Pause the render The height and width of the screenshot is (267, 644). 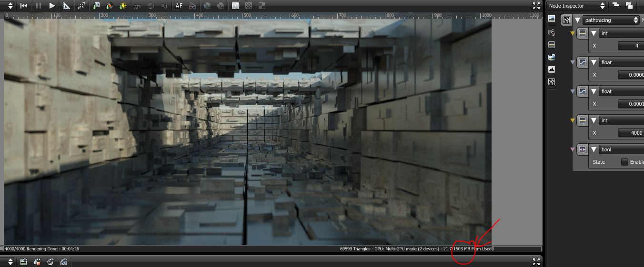[x=38, y=6]
